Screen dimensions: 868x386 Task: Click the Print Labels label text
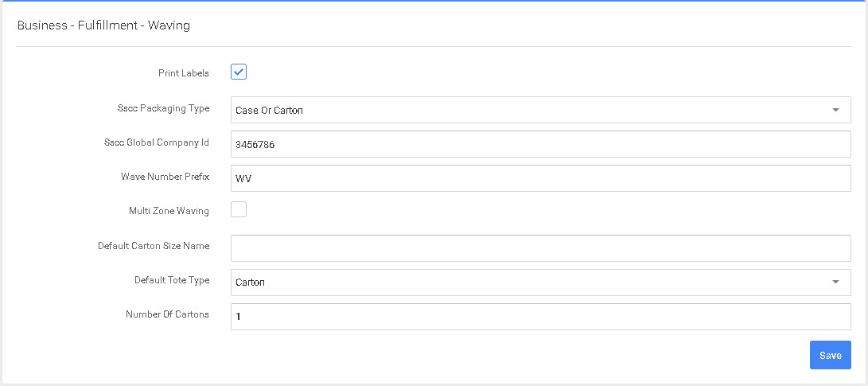tap(184, 73)
